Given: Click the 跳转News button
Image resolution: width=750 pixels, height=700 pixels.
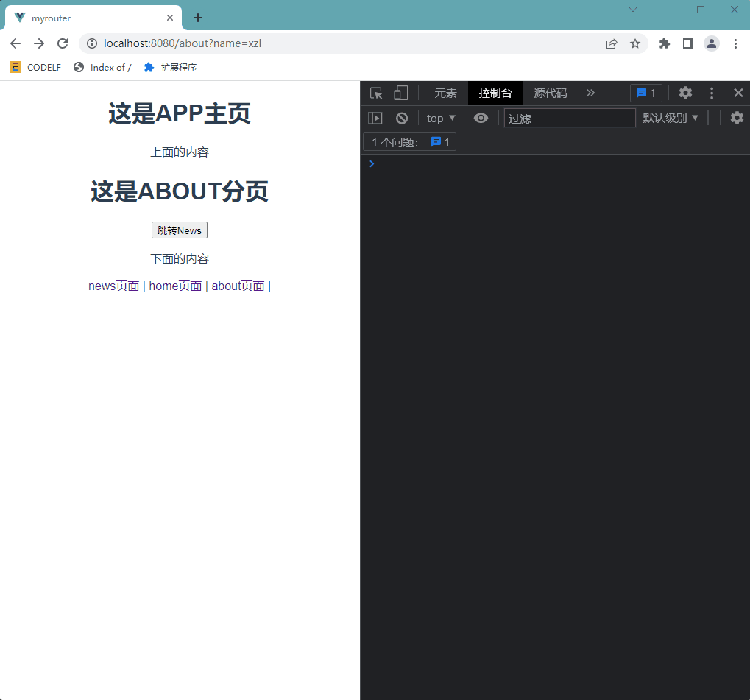Looking at the screenshot, I should 180,230.
